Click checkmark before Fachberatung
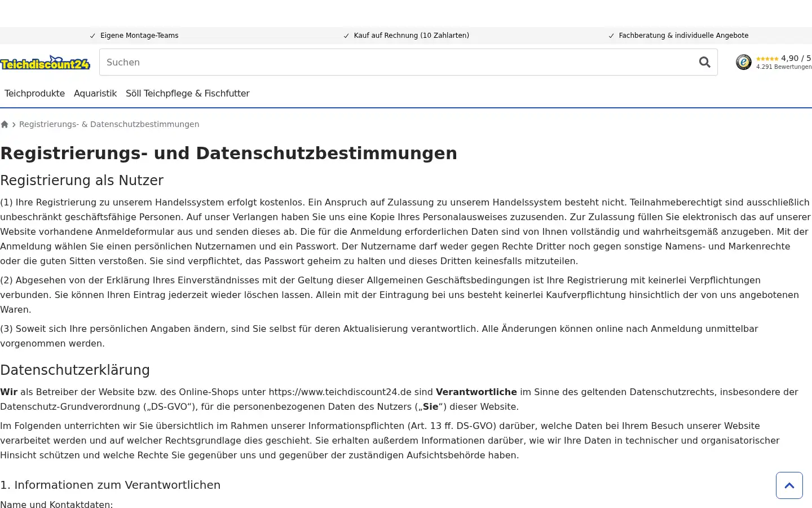Viewport: 812px width, 508px height. 611,36
